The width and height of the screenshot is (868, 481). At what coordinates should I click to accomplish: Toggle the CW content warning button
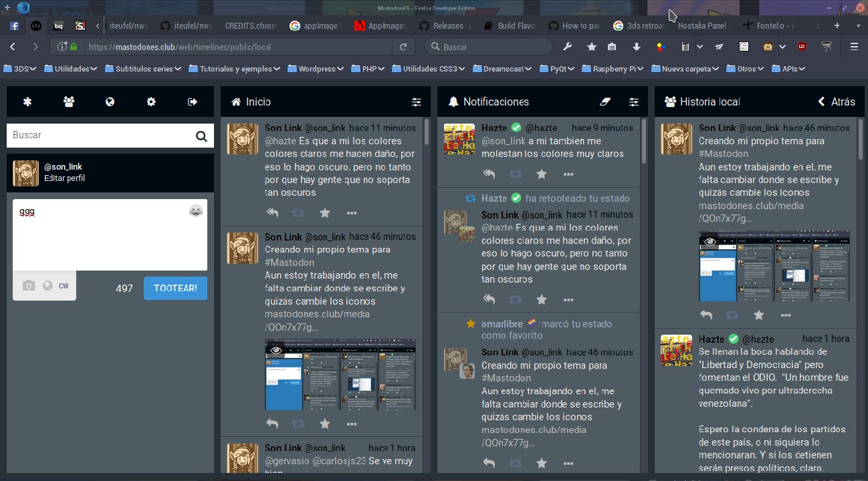click(64, 286)
